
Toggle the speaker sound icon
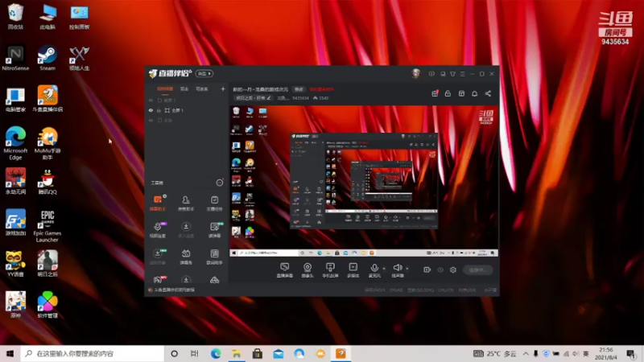pos(397,268)
